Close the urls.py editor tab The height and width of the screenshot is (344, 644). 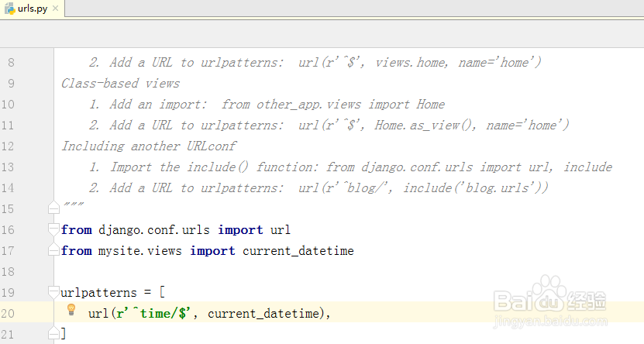tap(56, 9)
